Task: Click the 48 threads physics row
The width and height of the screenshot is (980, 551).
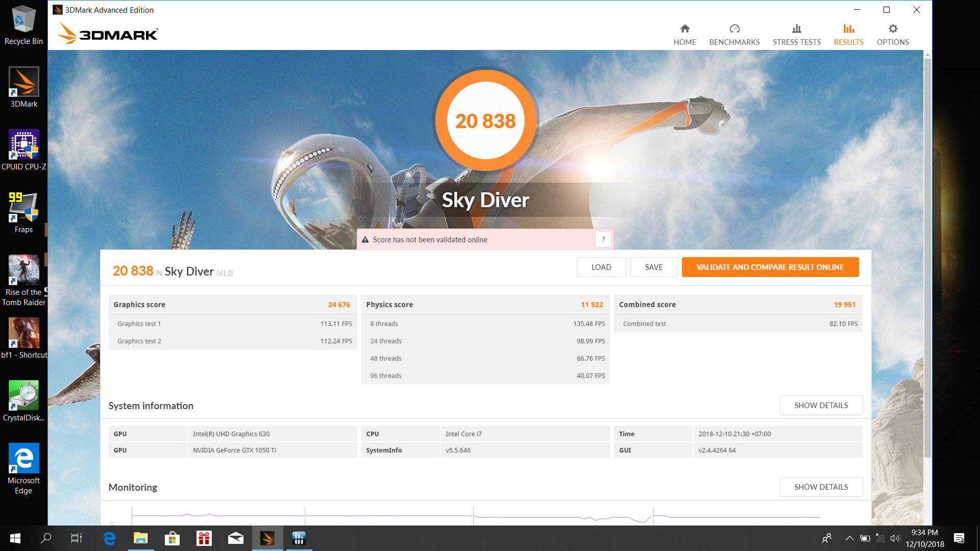Action: tap(485, 358)
